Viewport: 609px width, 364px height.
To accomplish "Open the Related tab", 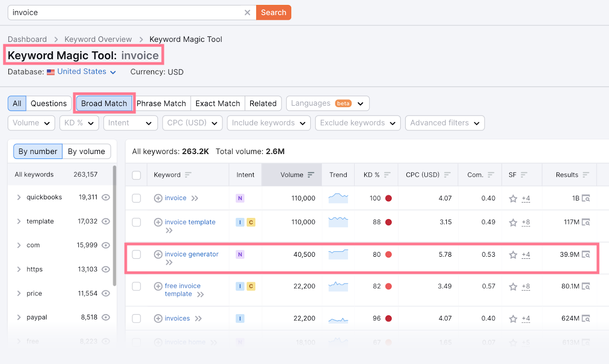I will coord(263,103).
